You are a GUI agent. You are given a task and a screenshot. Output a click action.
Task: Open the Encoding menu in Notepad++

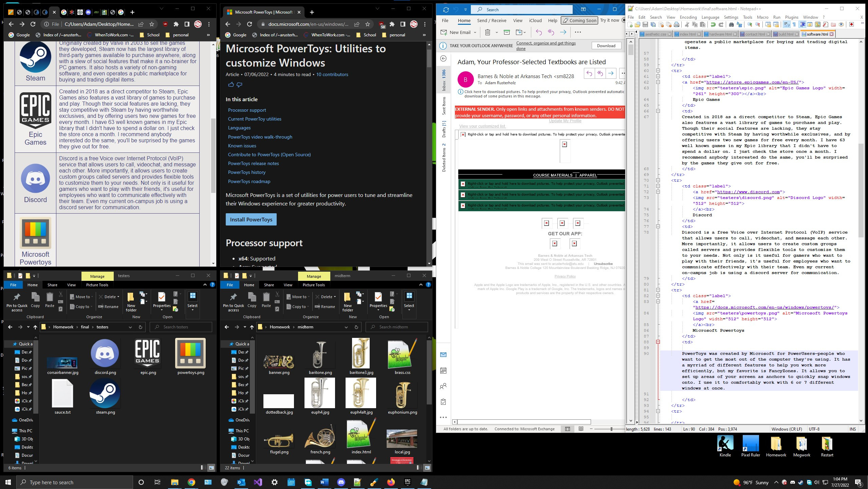(688, 17)
